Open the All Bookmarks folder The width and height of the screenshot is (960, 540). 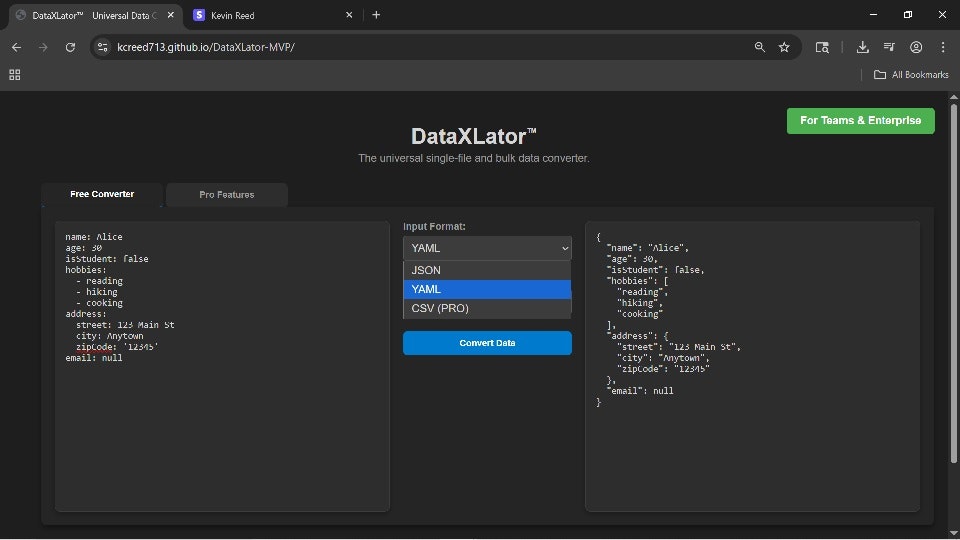[x=911, y=75]
